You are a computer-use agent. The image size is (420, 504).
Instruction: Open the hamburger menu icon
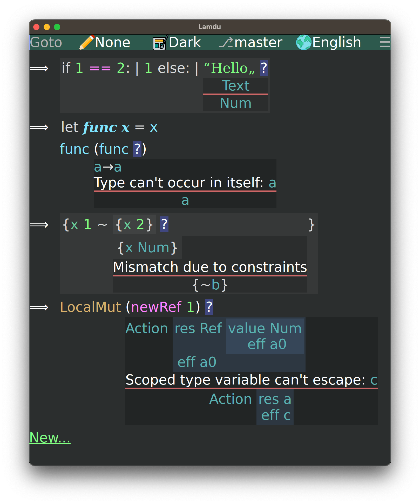click(x=384, y=42)
